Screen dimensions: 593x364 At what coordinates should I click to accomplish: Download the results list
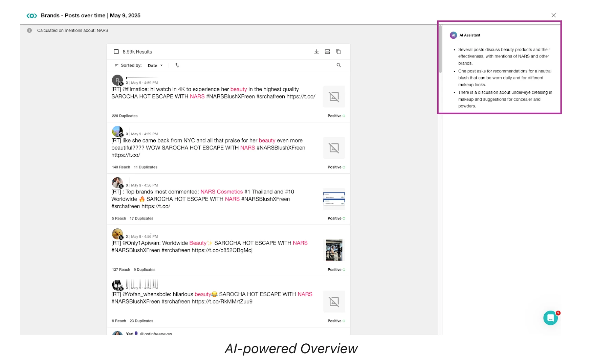point(316,52)
